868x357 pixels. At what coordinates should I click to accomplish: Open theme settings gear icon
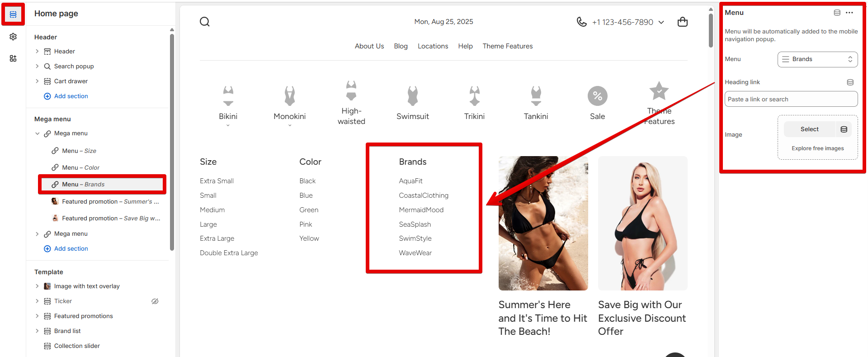[x=13, y=37]
